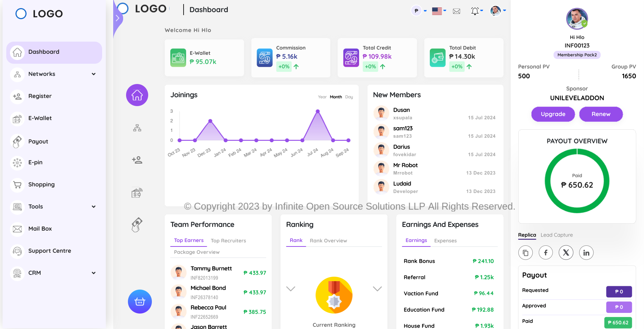644x329 pixels.
Task: Click the E-Wallet card icon
Action: click(178, 58)
